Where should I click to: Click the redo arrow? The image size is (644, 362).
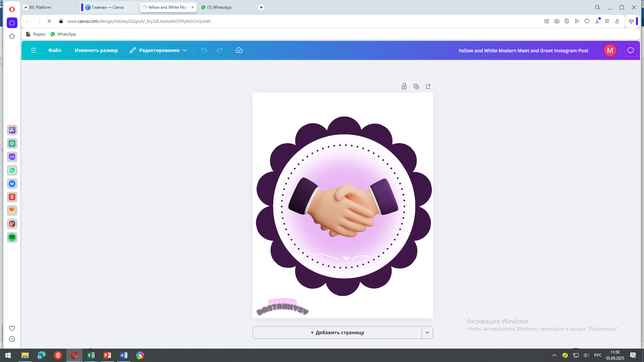tap(220, 50)
